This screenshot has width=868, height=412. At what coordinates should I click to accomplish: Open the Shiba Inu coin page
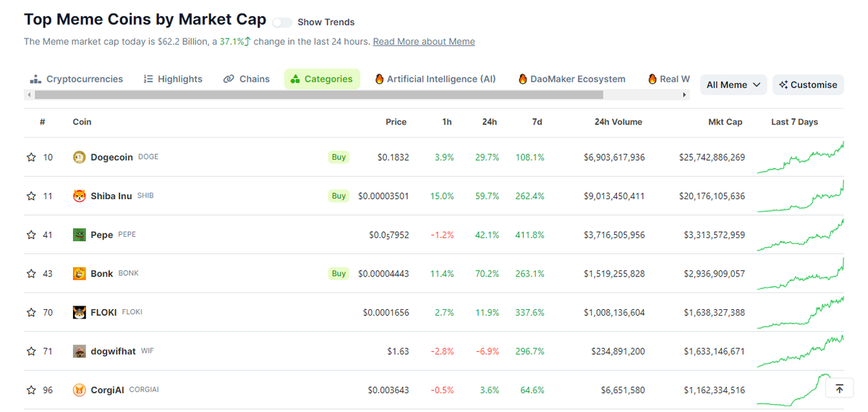111,196
